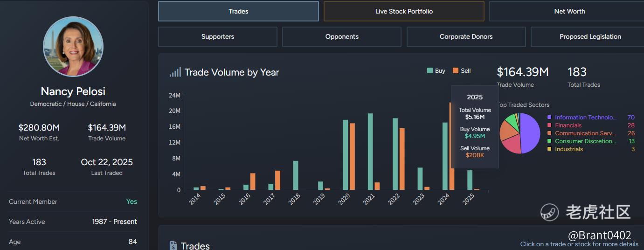Viewport: 644px width, 250px height.
Task: Toggle the Buy series in chart legend
Action: coord(436,71)
